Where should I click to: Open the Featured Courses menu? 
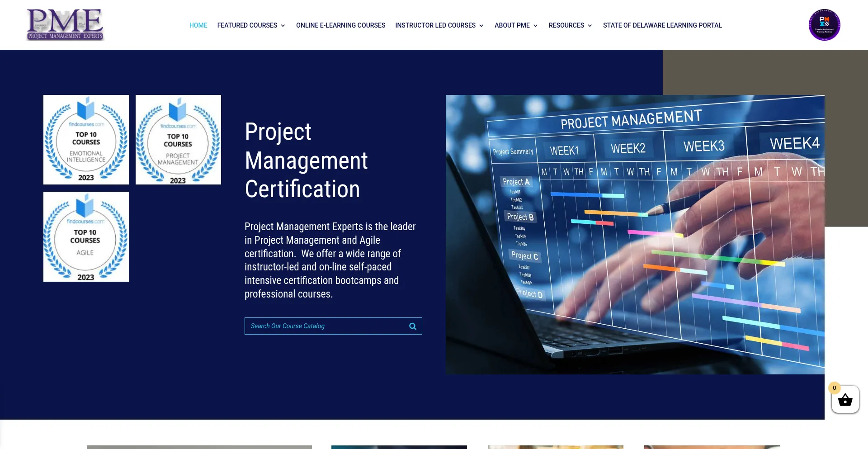pos(247,25)
